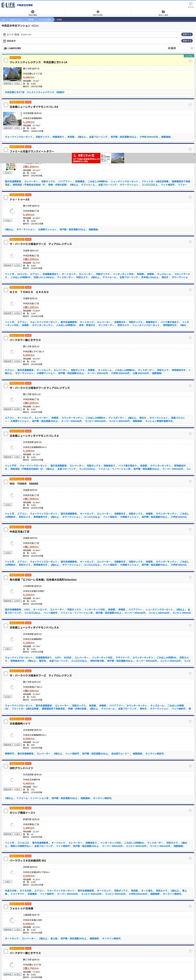Open the 前回の履歴 history icon

(x=33, y=11)
